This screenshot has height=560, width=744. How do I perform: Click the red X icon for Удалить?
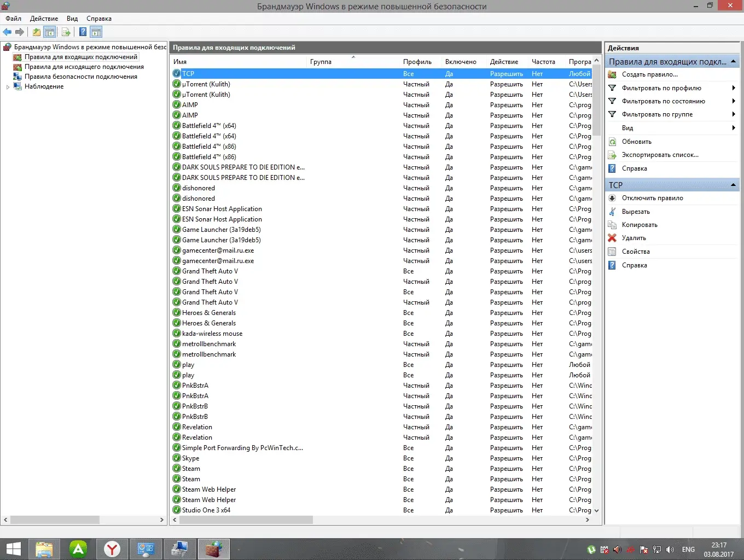[x=612, y=238]
